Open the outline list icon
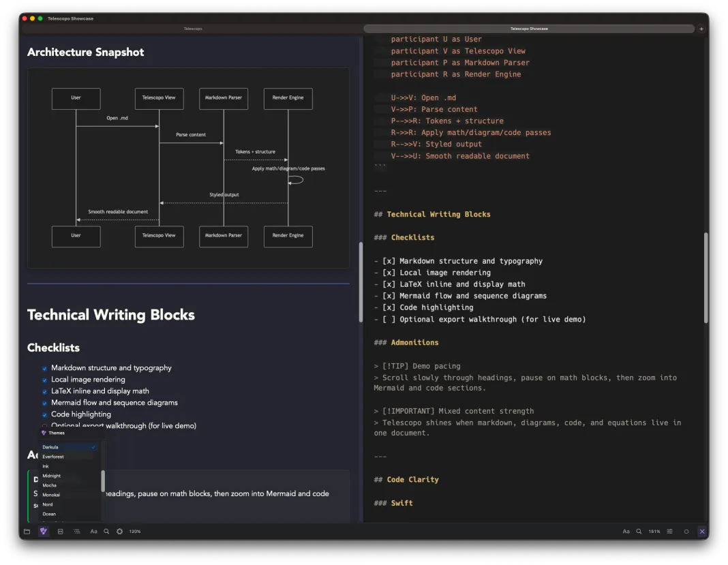This screenshot has height=565, width=728. [77, 531]
